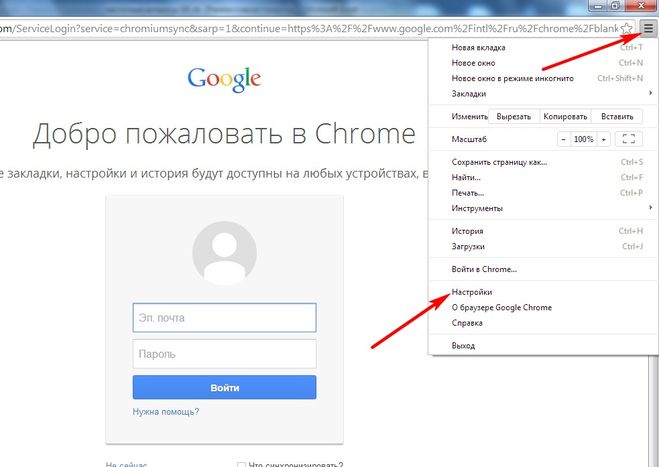This screenshot has width=659, height=467.
Task: Select Новая вкладка menu item
Action: (543, 47)
